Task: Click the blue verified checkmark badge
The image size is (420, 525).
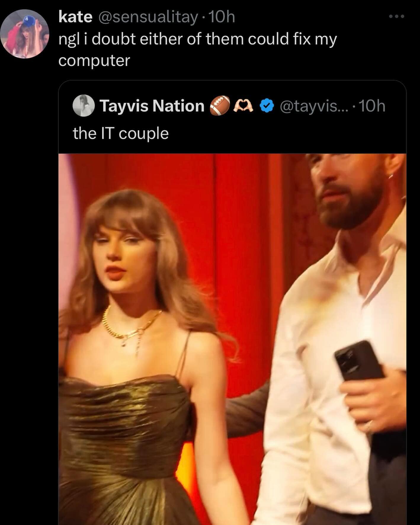Action: [x=267, y=106]
